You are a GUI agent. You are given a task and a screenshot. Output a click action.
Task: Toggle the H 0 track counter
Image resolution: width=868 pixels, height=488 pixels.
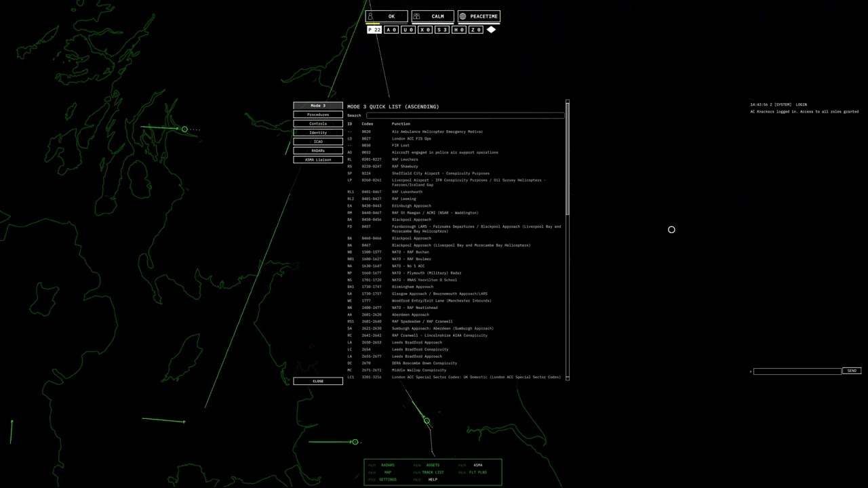click(x=459, y=30)
